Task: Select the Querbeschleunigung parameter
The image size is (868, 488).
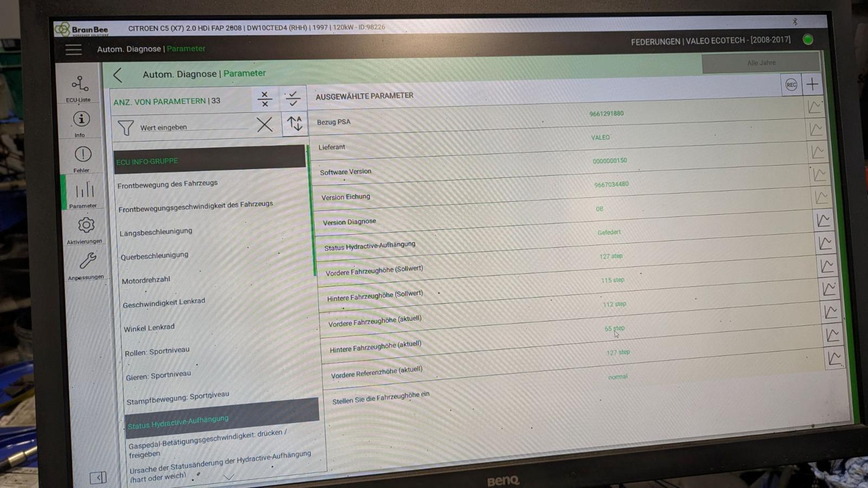Action: coord(155,255)
